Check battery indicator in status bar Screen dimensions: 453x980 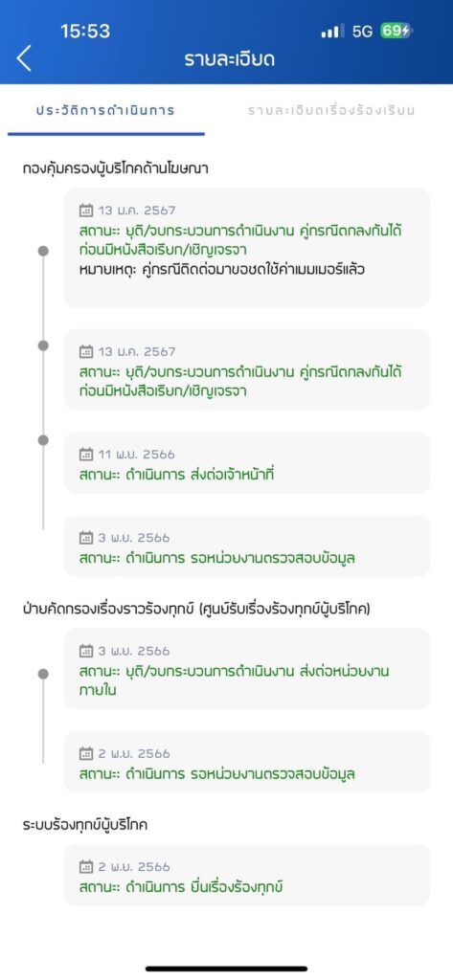click(396, 32)
